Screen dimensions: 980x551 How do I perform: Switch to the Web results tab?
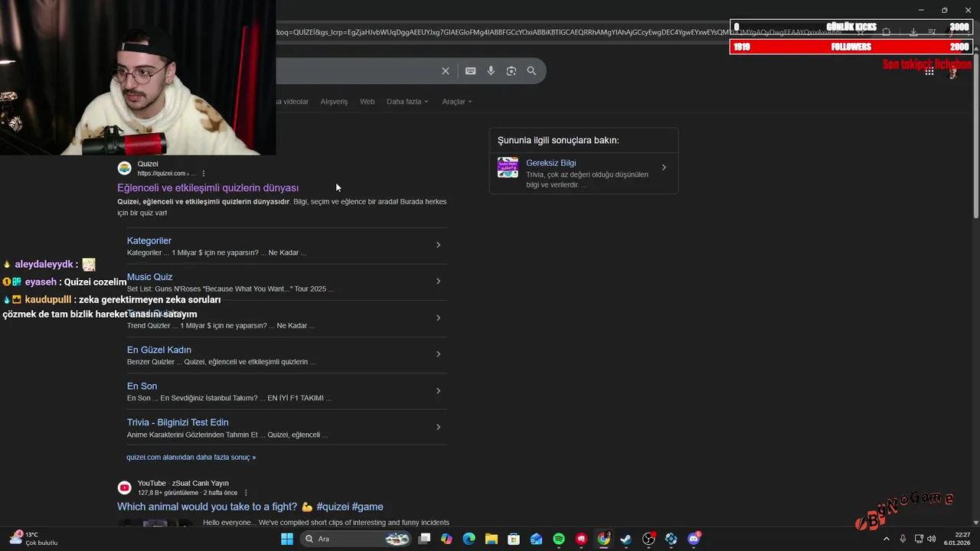coord(367,102)
